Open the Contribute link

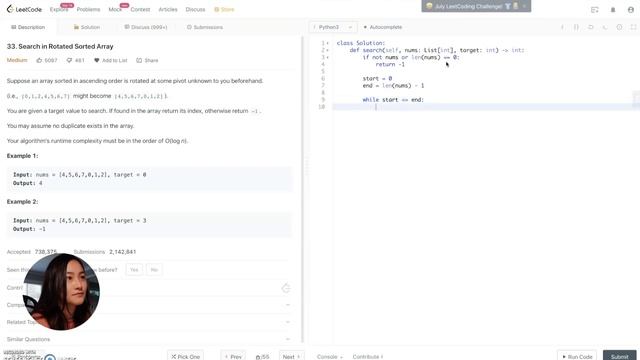coord(368,356)
